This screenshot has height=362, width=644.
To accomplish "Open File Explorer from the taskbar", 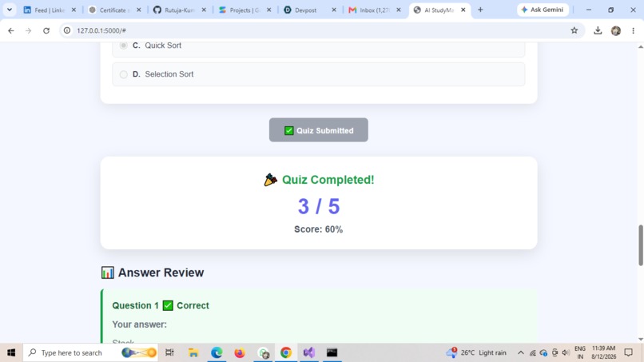I will click(193, 352).
